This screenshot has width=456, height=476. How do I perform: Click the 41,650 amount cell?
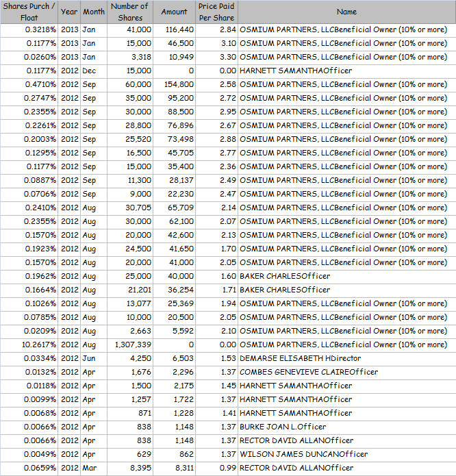[174, 249]
